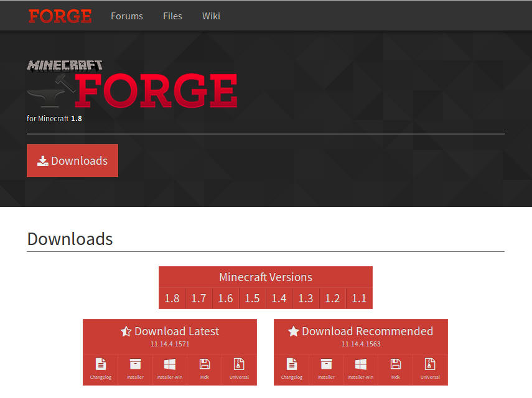Get the Universal file under Download Latest
532x398 pixels.
(x=239, y=368)
